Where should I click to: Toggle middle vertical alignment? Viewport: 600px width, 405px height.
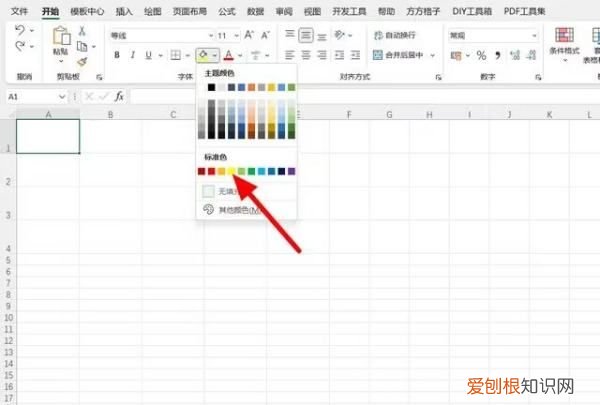pyautogui.click(x=306, y=35)
